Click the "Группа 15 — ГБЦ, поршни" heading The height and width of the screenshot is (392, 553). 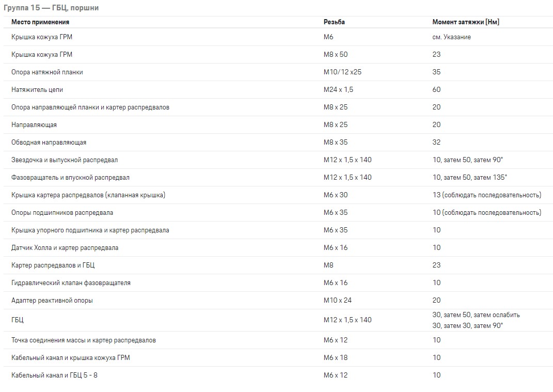click(x=51, y=8)
